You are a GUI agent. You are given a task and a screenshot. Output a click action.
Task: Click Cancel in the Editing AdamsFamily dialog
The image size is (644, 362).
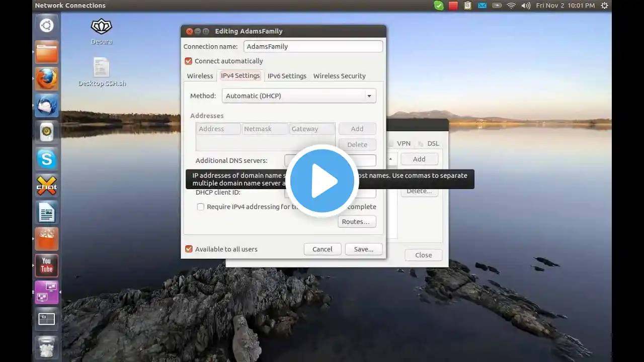[323, 249]
